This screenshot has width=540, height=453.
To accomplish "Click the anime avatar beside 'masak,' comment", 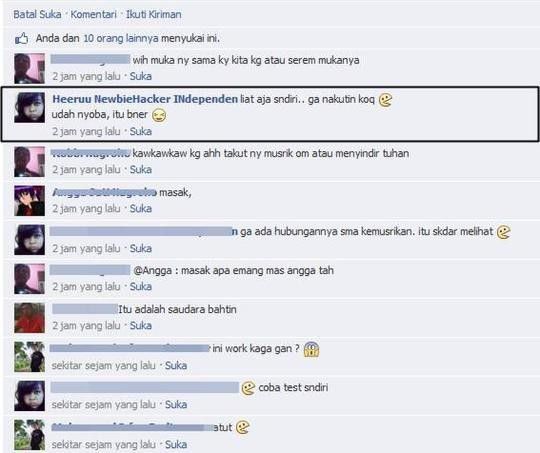I will pyautogui.click(x=29, y=200).
